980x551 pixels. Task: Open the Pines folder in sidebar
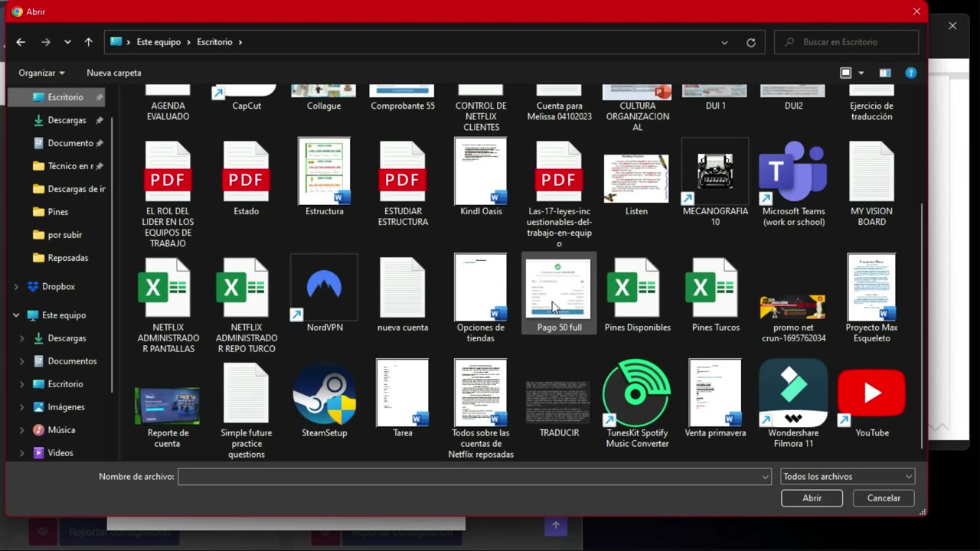(57, 212)
